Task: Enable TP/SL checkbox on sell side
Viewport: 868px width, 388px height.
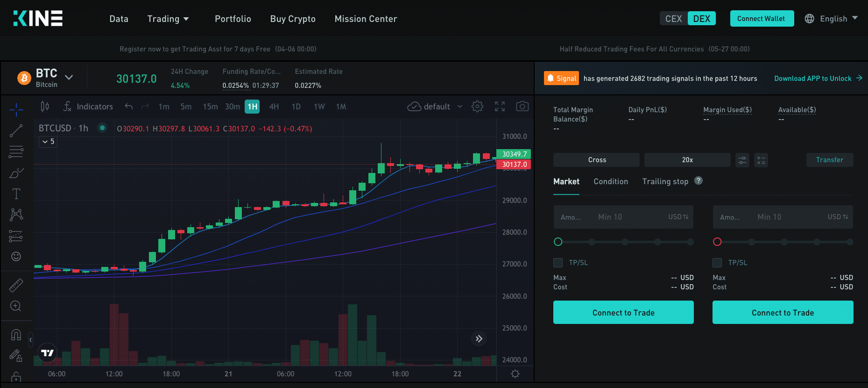Action: [717, 263]
